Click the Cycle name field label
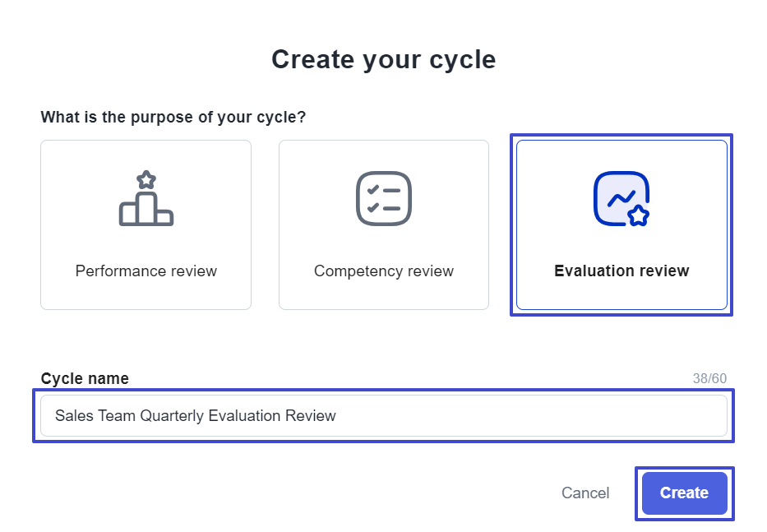This screenshot has height=532, width=767. tap(85, 378)
